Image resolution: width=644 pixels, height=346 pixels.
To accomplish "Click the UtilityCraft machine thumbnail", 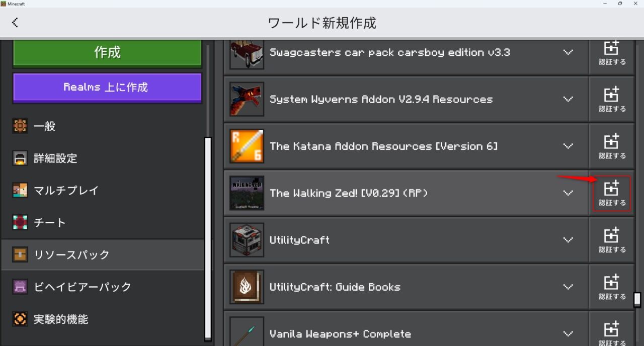I will [247, 240].
